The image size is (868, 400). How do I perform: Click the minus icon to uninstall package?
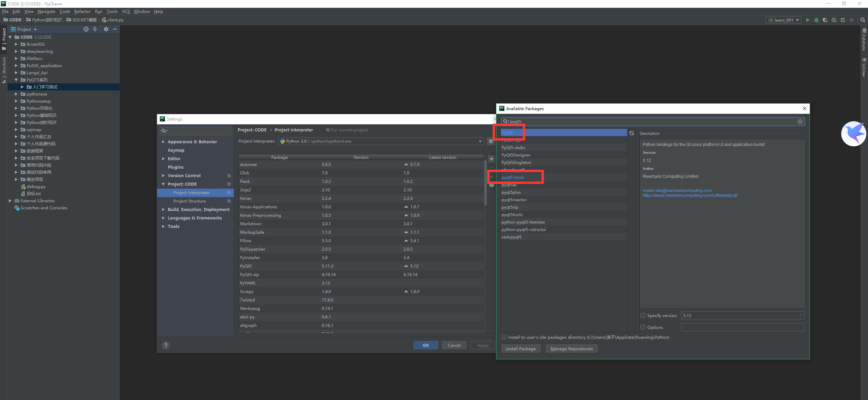[x=492, y=168]
